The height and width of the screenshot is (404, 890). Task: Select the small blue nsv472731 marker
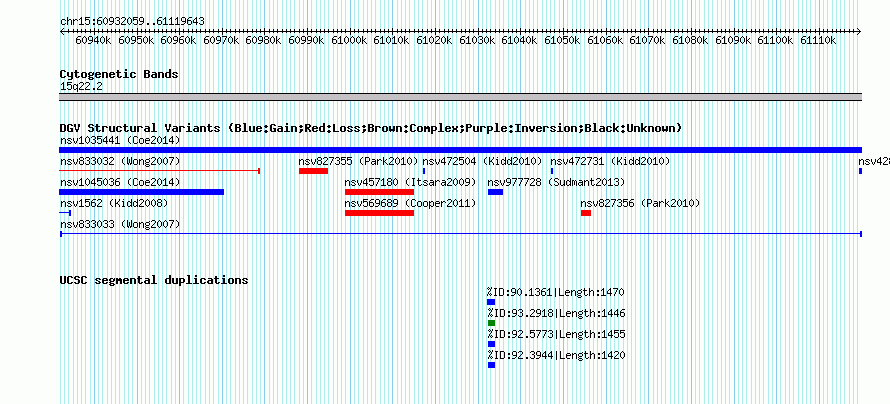pyautogui.click(x=552, y=171)
